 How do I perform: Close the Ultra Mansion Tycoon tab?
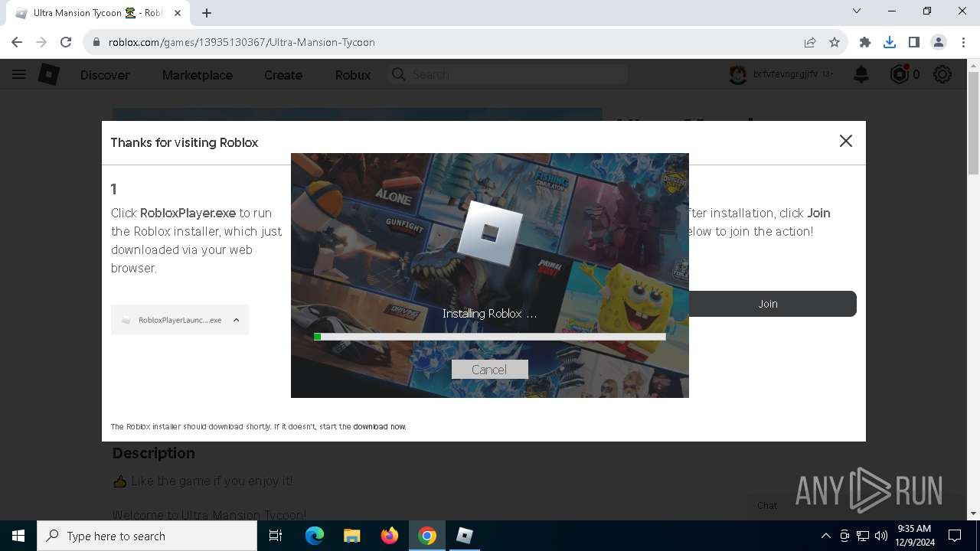tap(179, 13)
